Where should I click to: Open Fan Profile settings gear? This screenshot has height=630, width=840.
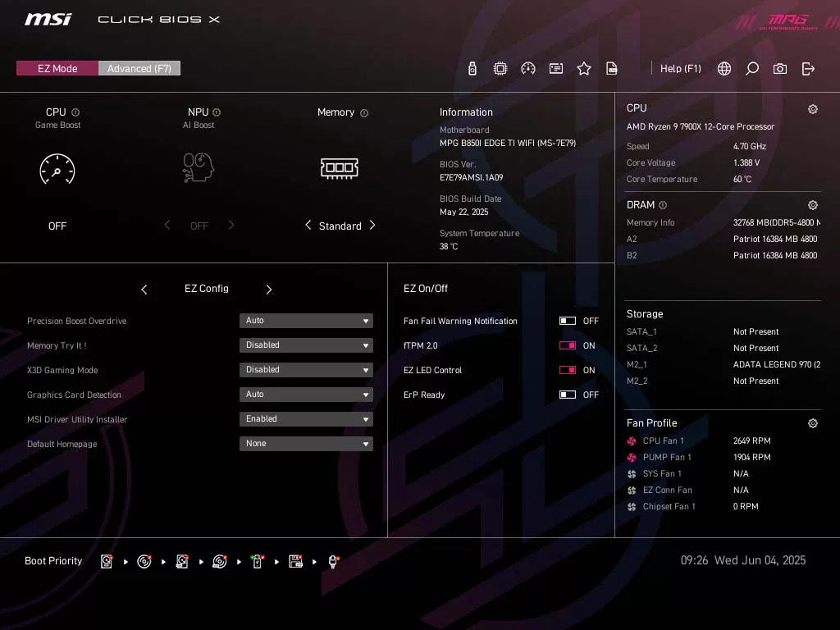(x=813, y=423)
